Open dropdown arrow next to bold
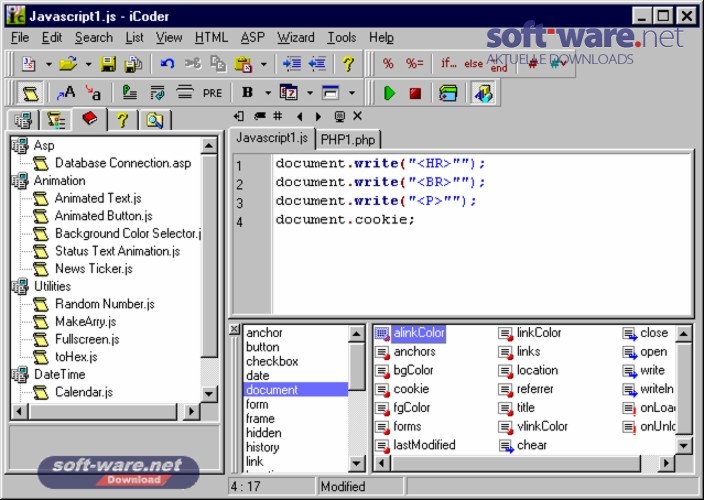 pos(268,93)
